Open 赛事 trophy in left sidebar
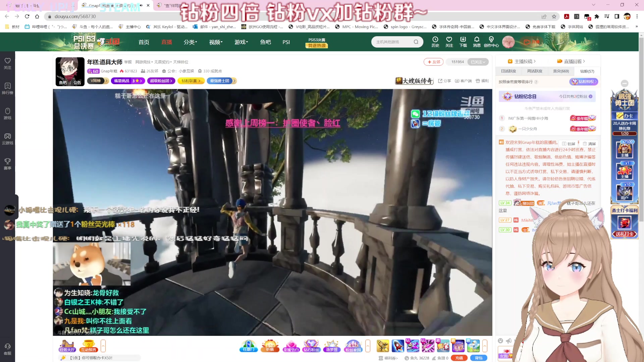This screenshot has width=644, height=362. tap(7, 164)
